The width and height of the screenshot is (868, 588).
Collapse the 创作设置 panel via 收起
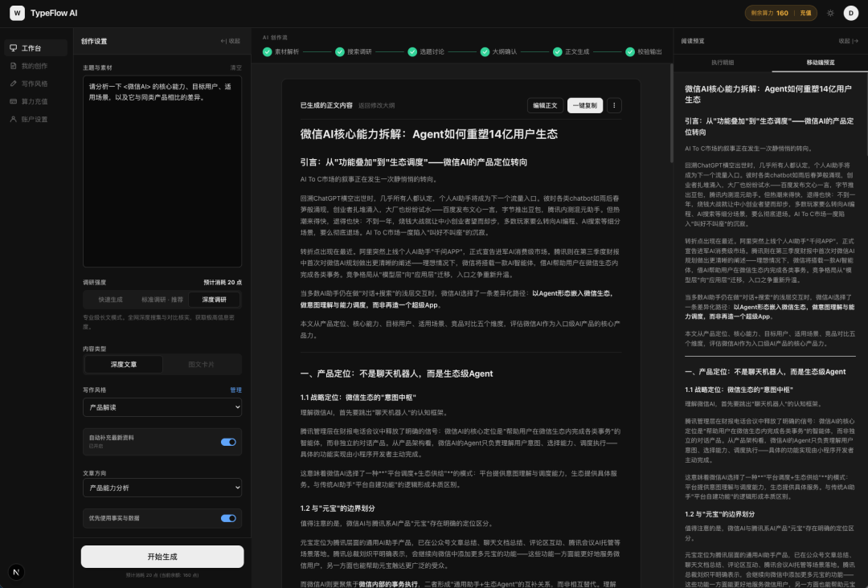click(x=231, y=41)
